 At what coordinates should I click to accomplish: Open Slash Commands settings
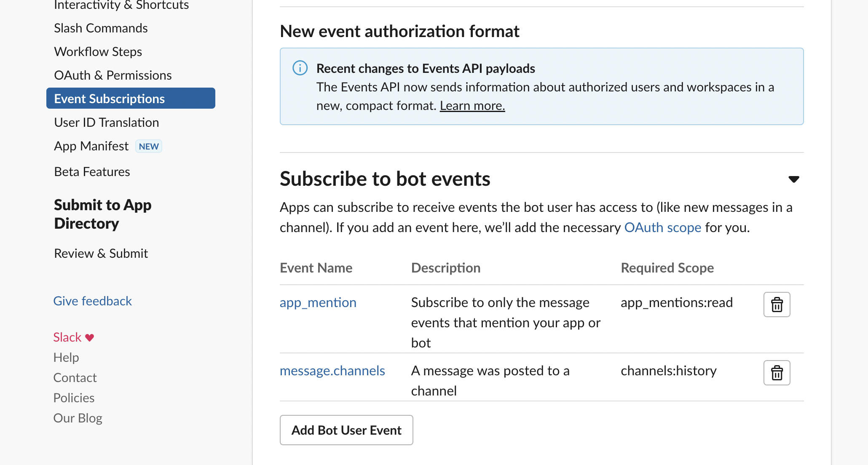click(101, 28)
